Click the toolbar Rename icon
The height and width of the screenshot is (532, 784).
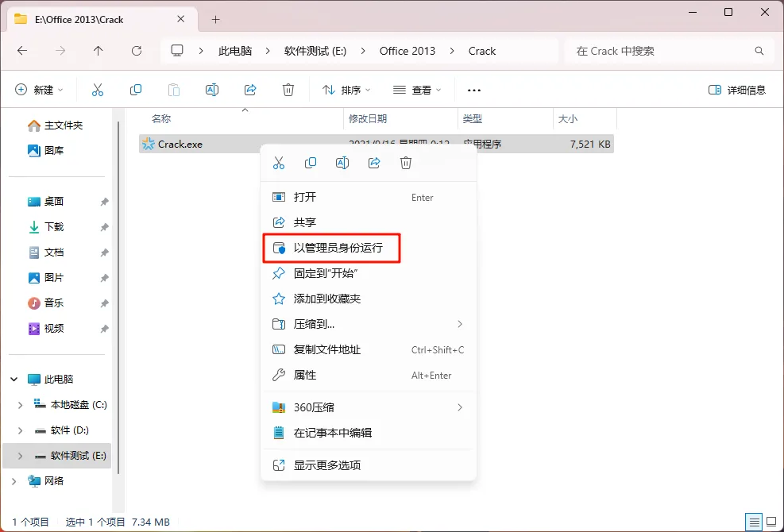[212, 90]
